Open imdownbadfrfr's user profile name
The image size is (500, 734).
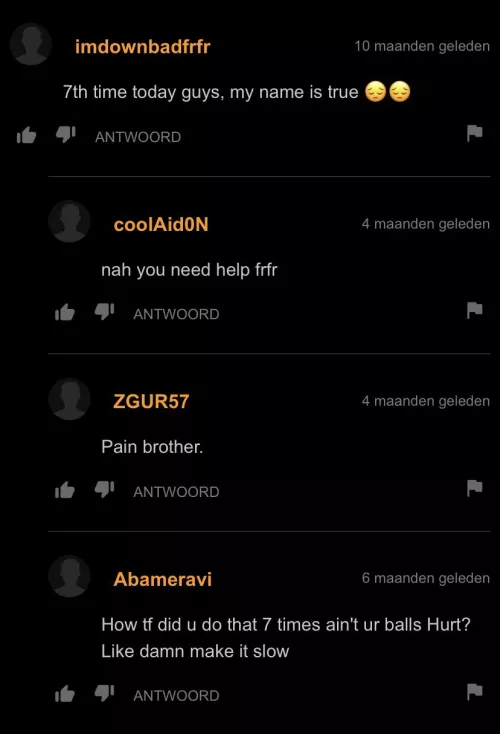[x=143, y=47]
